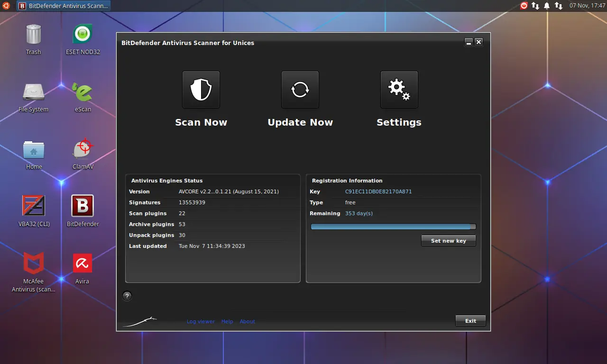Click the Archive plugins value 53
The height and width of the screenshot is (364, 607).
click(182, 224)
